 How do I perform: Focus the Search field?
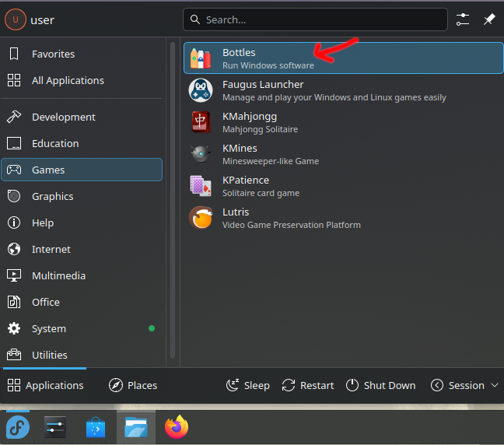click(x=315, y=19)
